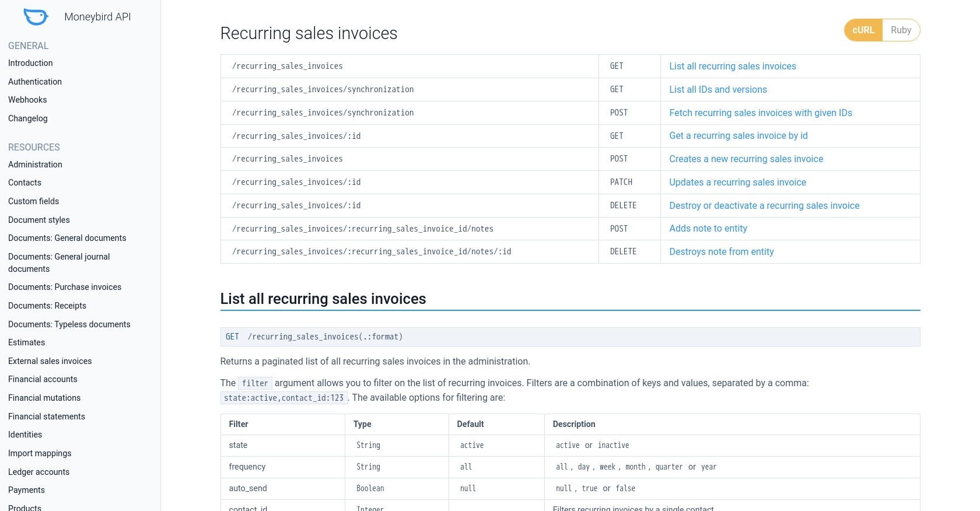Open Administration resource page
Image resolution: width=980 pixels, height=511 pixels.
35,164
